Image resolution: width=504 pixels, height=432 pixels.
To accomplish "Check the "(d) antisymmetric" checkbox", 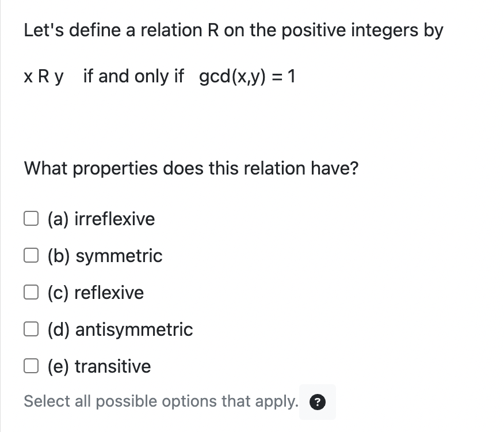I will point(31,328).
